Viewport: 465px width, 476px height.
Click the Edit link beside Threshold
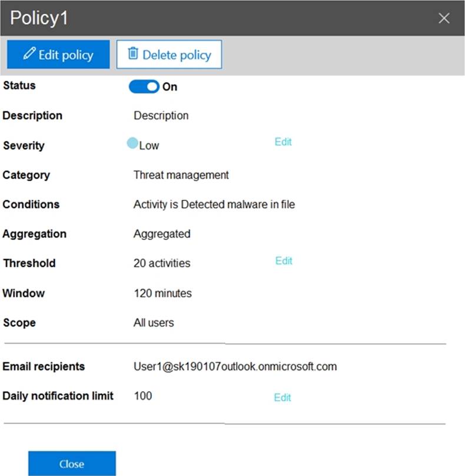(x=284, y=261)
